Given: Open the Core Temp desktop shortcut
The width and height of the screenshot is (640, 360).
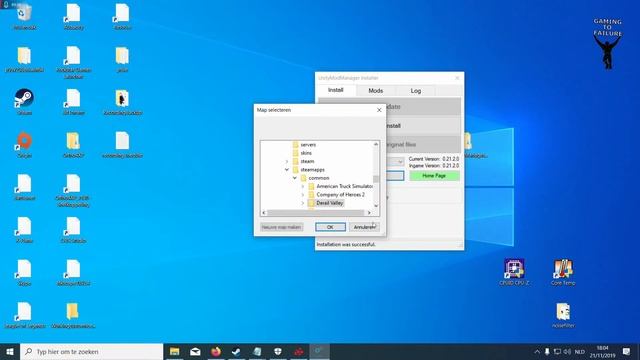Looking at the screenshot, I should click(x=563, y=272).
